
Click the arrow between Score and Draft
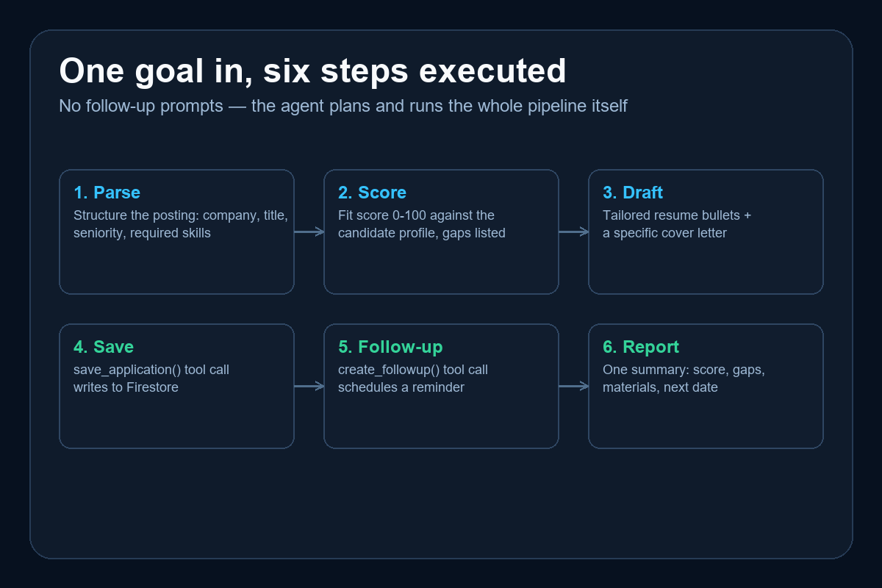click(573, 232)
